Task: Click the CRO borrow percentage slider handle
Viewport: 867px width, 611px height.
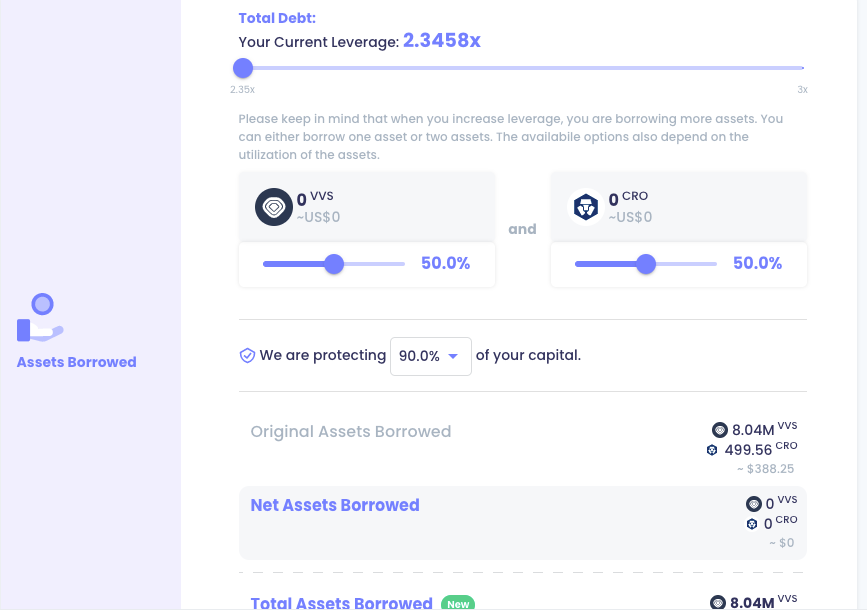Action: point(646,264)
